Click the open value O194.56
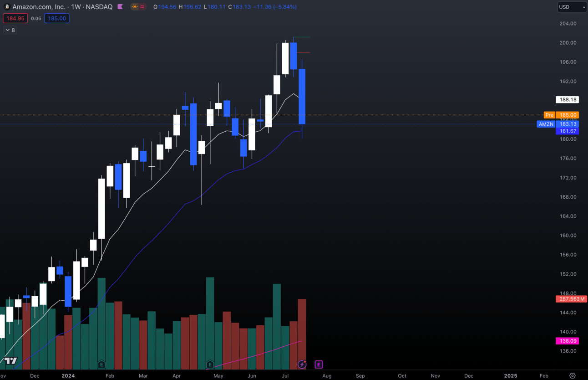Screen dimensions: 588x380 tap(165, 7)
